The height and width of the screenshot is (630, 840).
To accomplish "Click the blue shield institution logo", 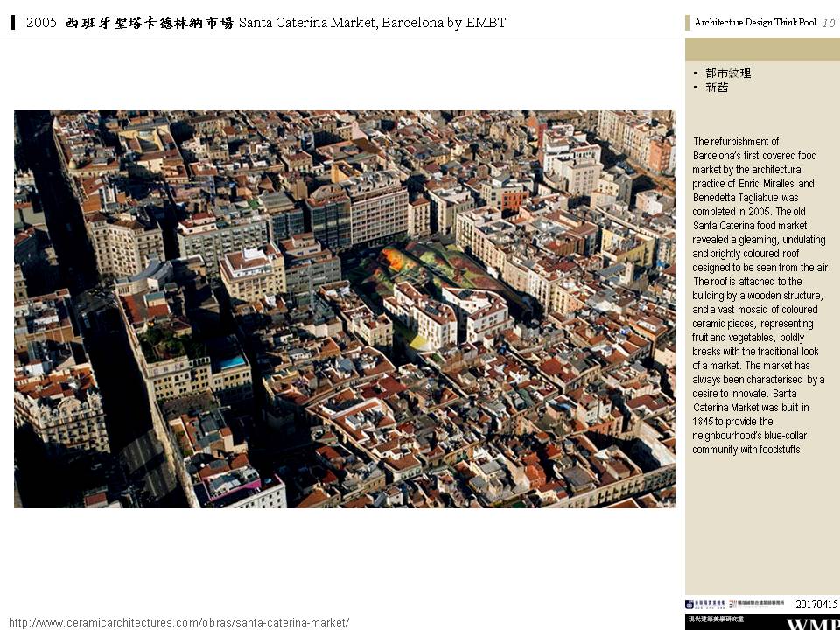I will click(689, 605).
